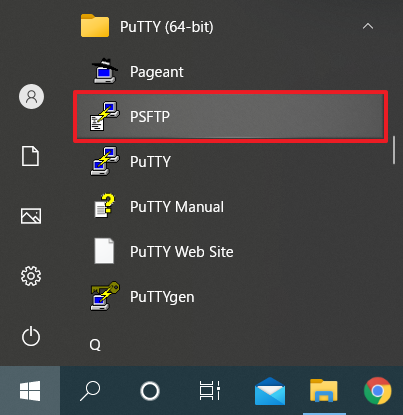
Task: Click the PuTTY (64-bit) folder entry
Action: (230, 26)
